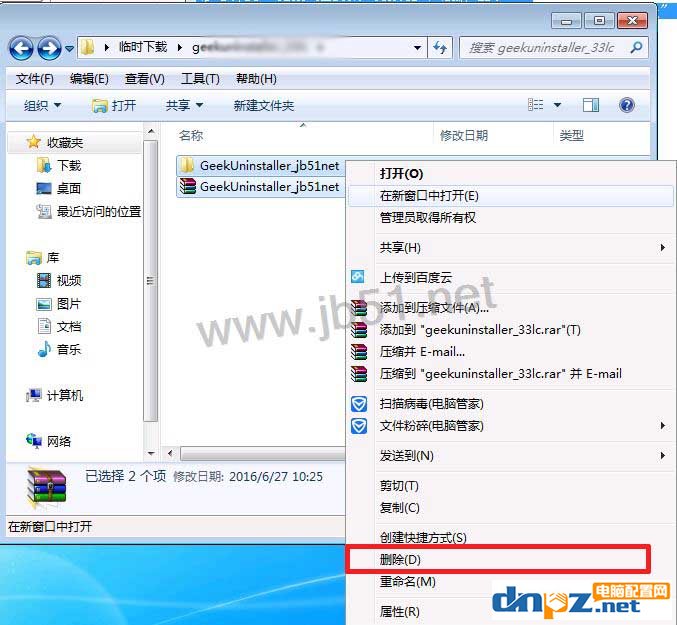Screen dimensions: 677x625
Task: Open the 文件粉碎(电脑管家) submenu
Action: [511, 426]
